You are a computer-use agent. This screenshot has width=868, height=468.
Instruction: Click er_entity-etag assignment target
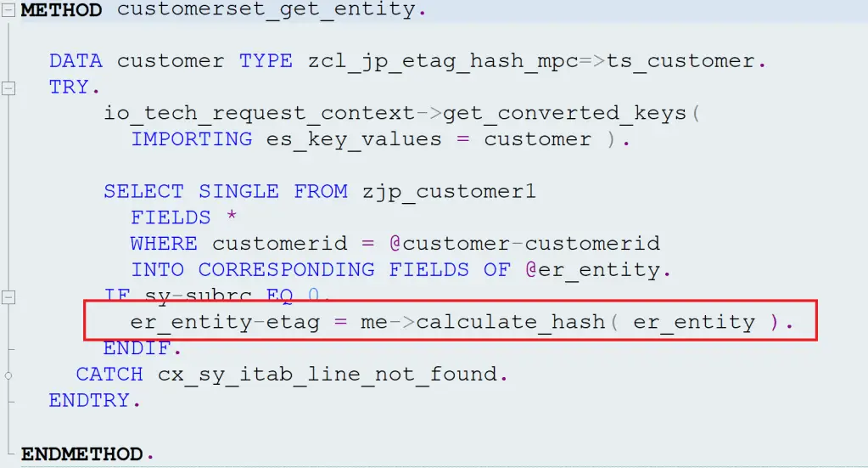point(225,323)
